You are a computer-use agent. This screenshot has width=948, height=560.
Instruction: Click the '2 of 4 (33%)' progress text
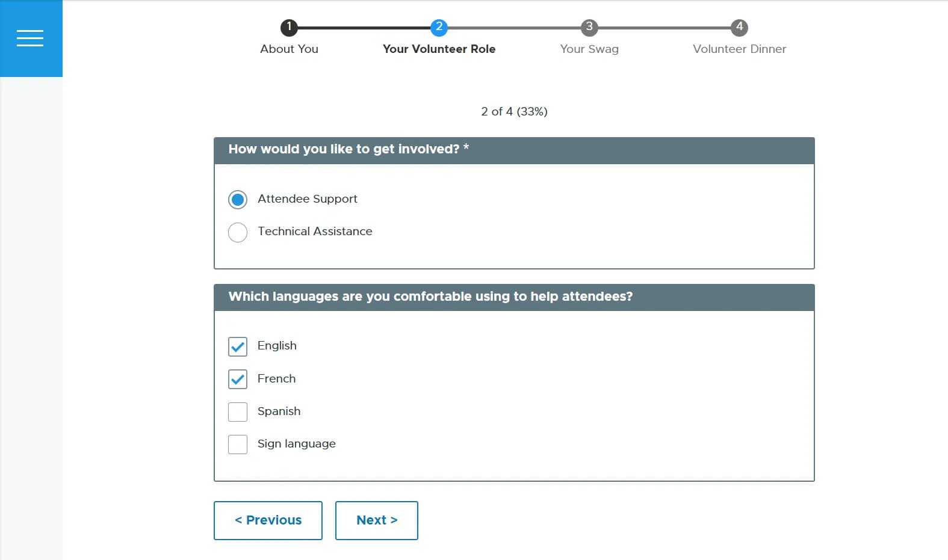click(514, 111)
